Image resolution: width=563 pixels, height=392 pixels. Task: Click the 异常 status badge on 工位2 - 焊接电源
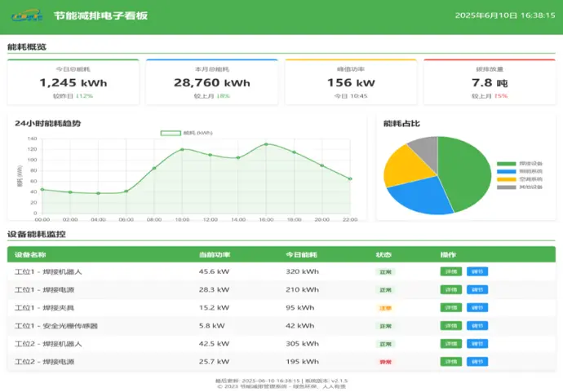pyautogui.click(x=385, y=361)
